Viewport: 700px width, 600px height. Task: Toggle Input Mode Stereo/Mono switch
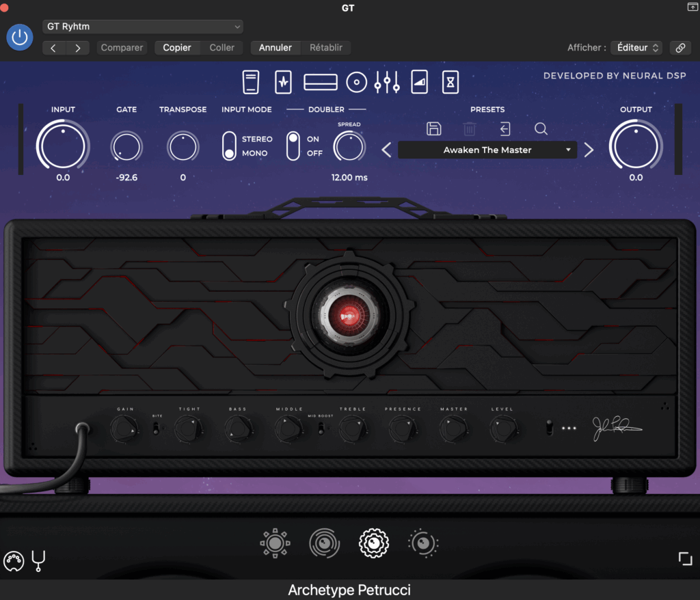coord(229,146)
